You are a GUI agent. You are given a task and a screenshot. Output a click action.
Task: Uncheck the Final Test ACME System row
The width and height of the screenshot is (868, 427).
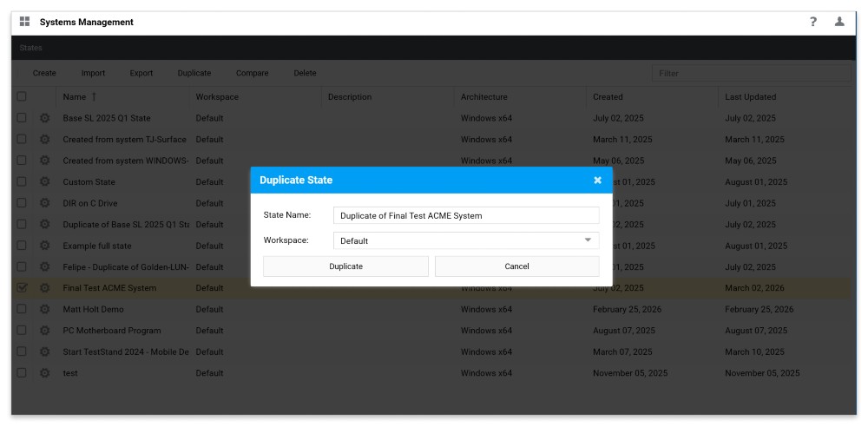point(21,288)
